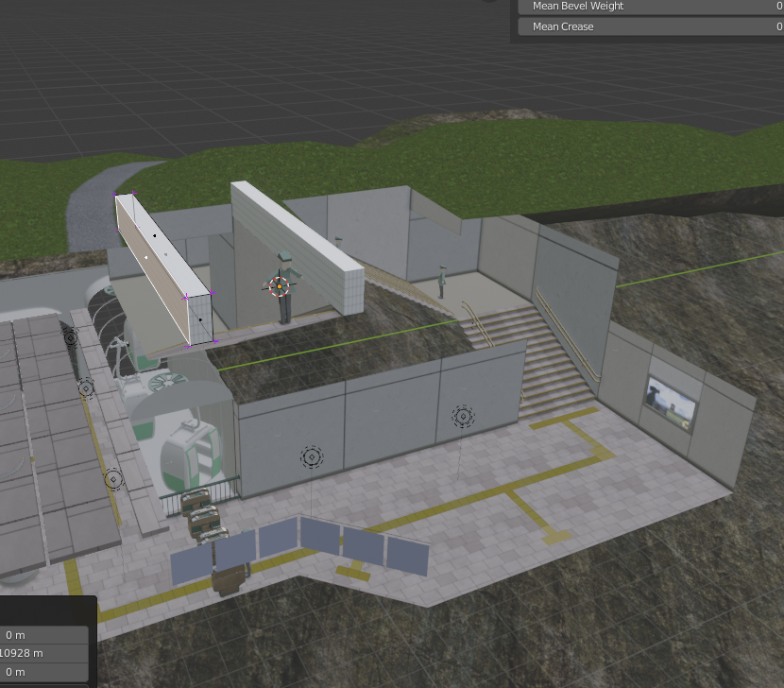Viewport: 784px width, 688px height.
Task: Select the topmost point light left of the gondola station
Action: click(70, 337)
